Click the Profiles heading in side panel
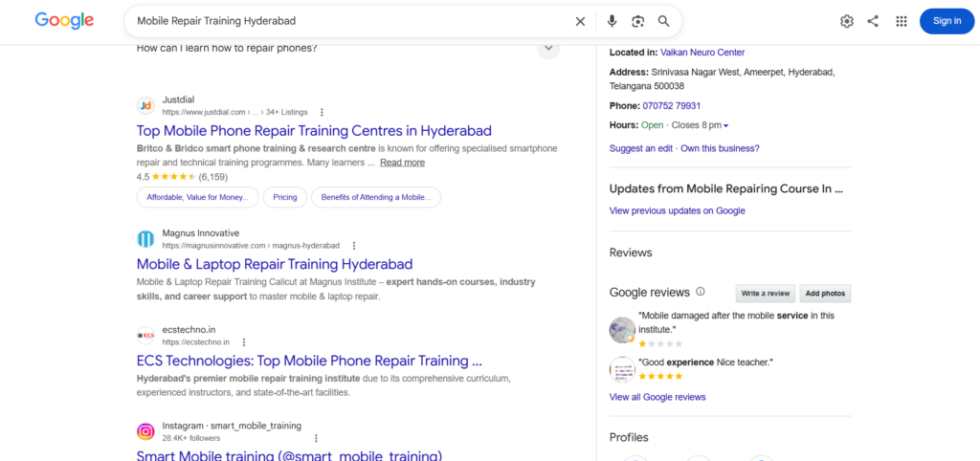 (x=629, y=438)
